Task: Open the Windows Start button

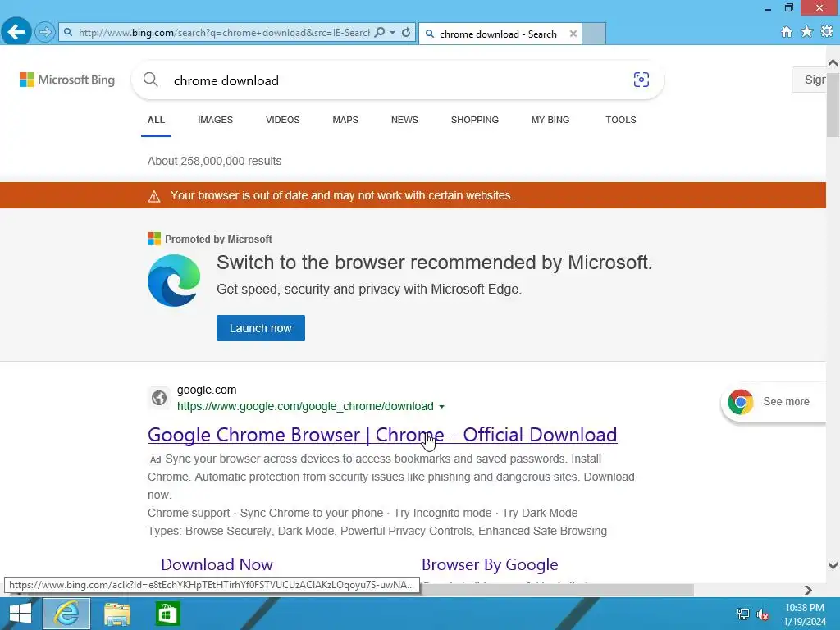Action: click(x=21, y=614)
